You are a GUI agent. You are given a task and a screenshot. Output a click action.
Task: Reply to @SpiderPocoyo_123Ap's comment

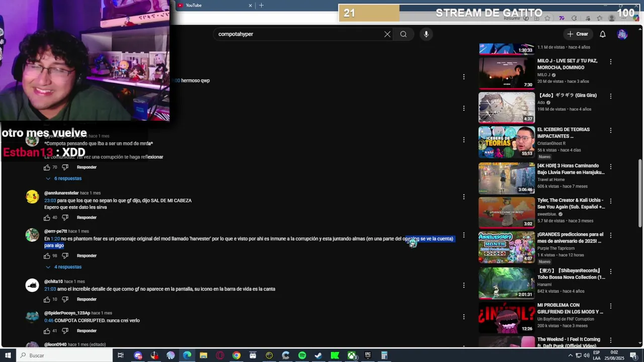point(87,331)
